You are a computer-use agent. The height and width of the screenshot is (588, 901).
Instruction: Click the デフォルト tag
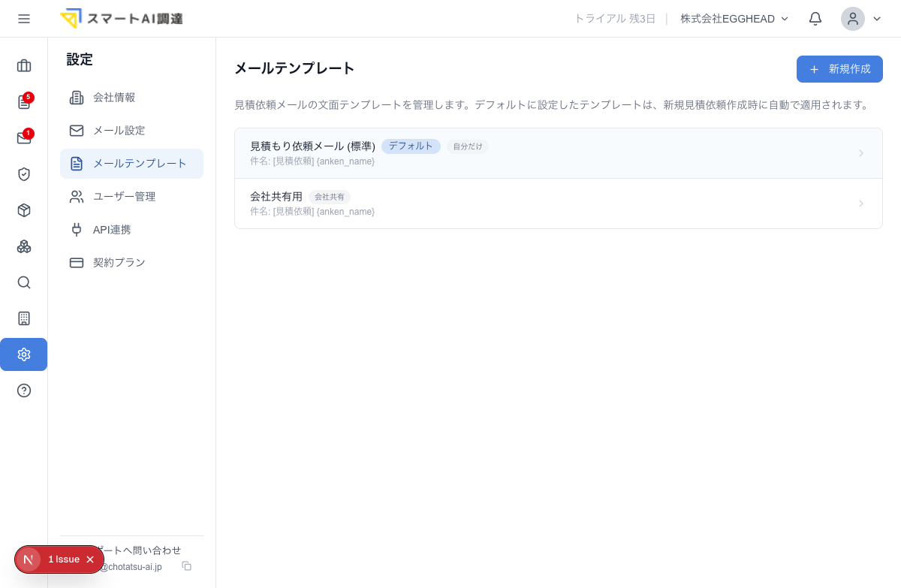[411, 146]
